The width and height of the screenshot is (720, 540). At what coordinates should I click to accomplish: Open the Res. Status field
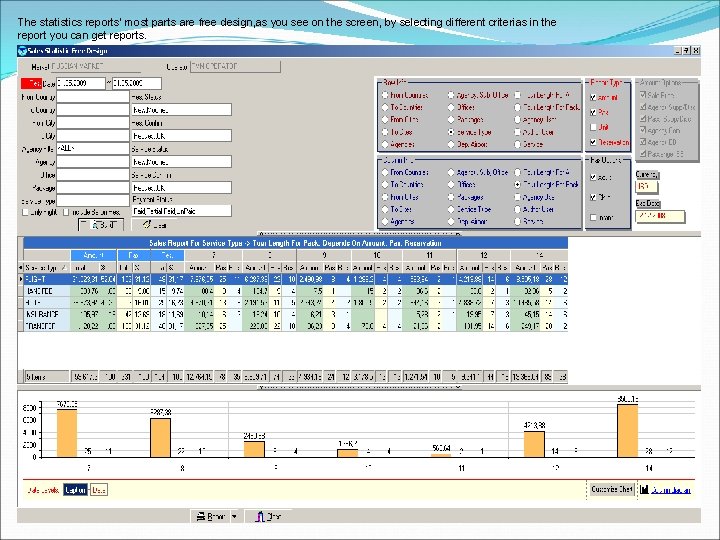click(181, 110)
